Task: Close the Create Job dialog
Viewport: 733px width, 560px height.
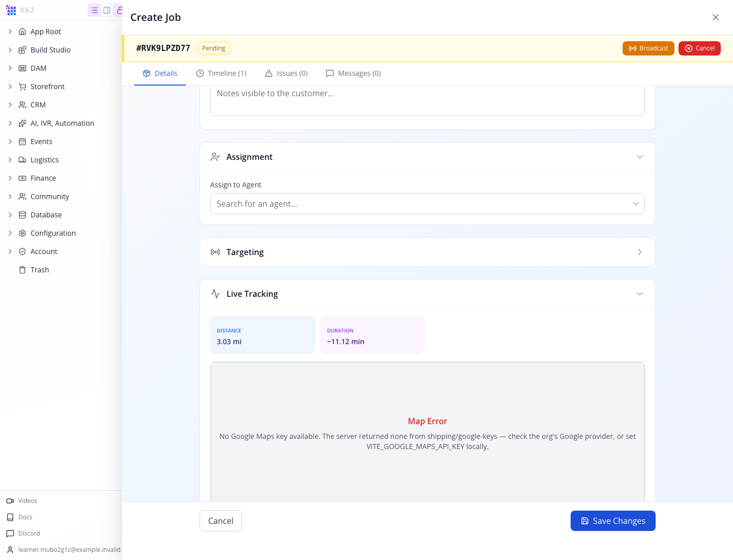Action: [716, 17]
